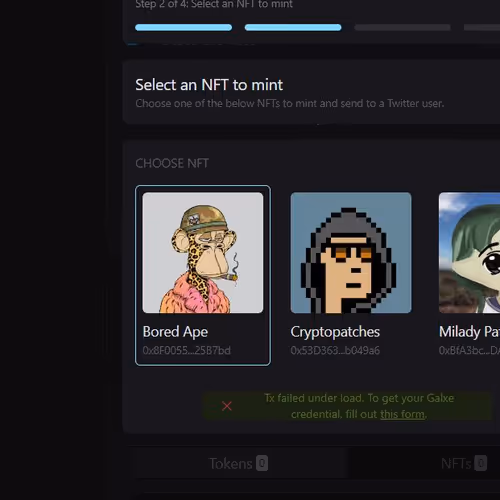Select the Bored Ape NFT image
500x500 pixels.
coord(203,253)
